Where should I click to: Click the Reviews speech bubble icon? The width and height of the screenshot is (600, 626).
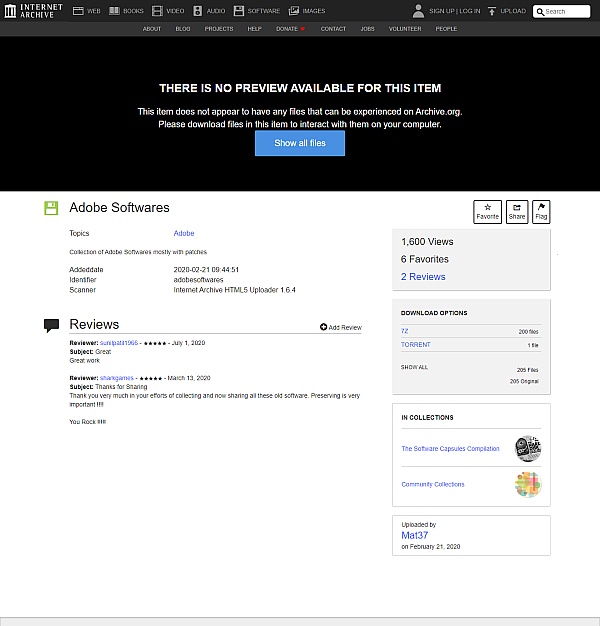click(51, 325)
